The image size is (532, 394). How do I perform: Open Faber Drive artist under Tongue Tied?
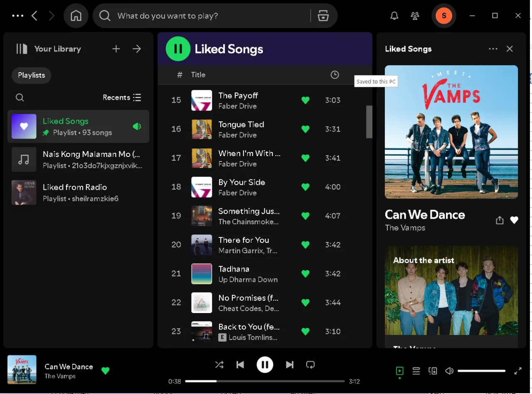(x=237, y=135)
